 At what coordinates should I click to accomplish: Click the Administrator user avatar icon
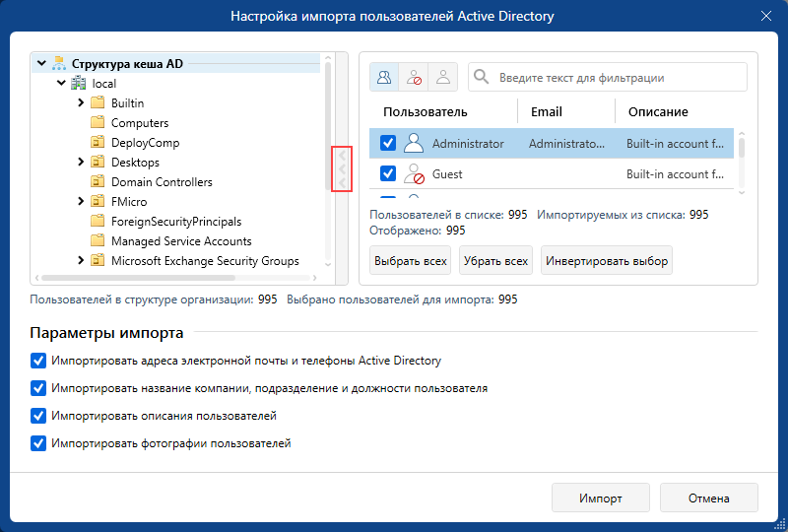[x=414, y=143]
